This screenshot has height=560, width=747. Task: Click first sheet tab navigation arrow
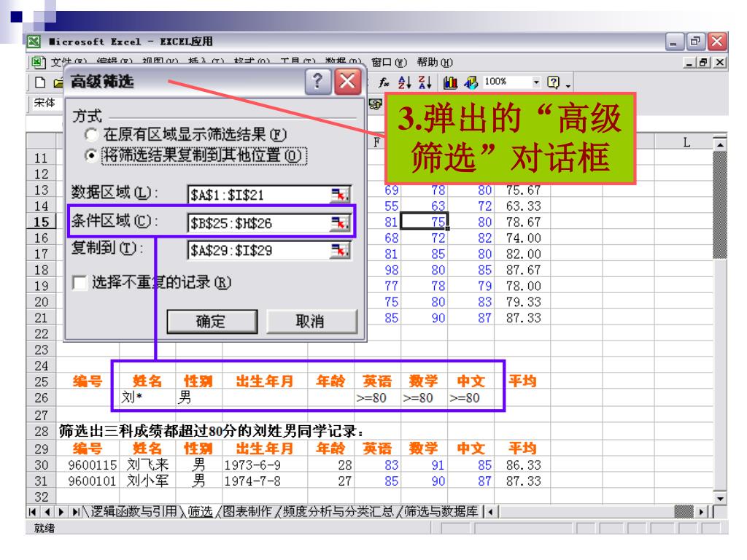click(32, 512)
